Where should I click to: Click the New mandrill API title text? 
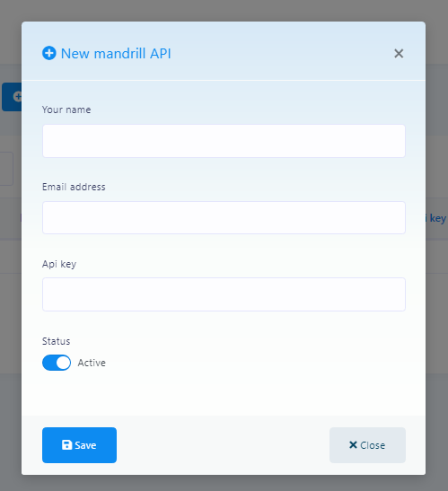click(x=116, y=54)
